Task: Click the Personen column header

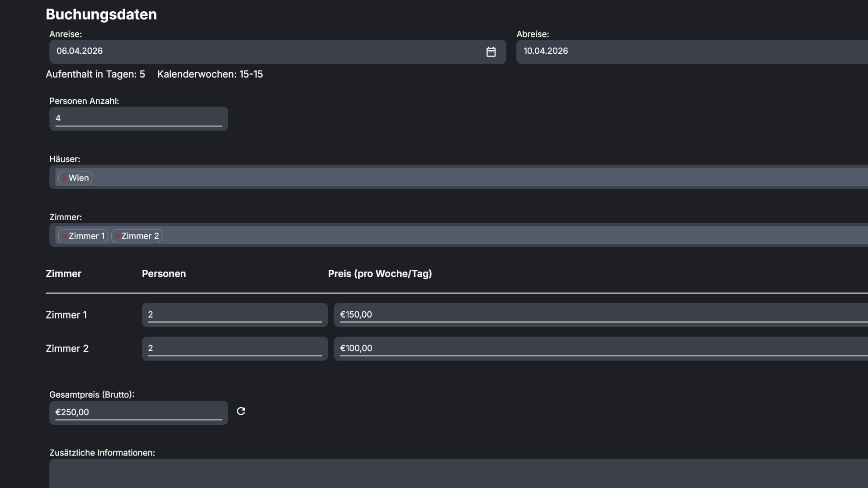Action: 164,274
